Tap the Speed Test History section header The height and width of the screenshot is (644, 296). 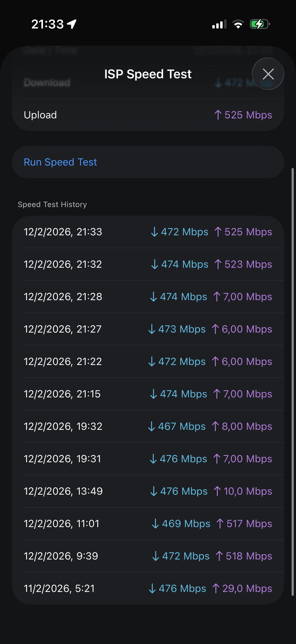pyautogui.click(x=52, y=205)
